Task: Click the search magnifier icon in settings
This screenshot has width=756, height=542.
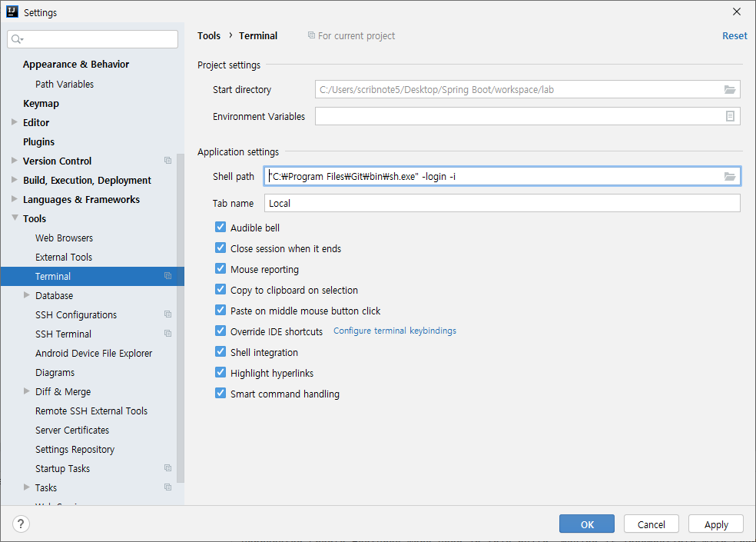Action: click(x=17, y=39)
